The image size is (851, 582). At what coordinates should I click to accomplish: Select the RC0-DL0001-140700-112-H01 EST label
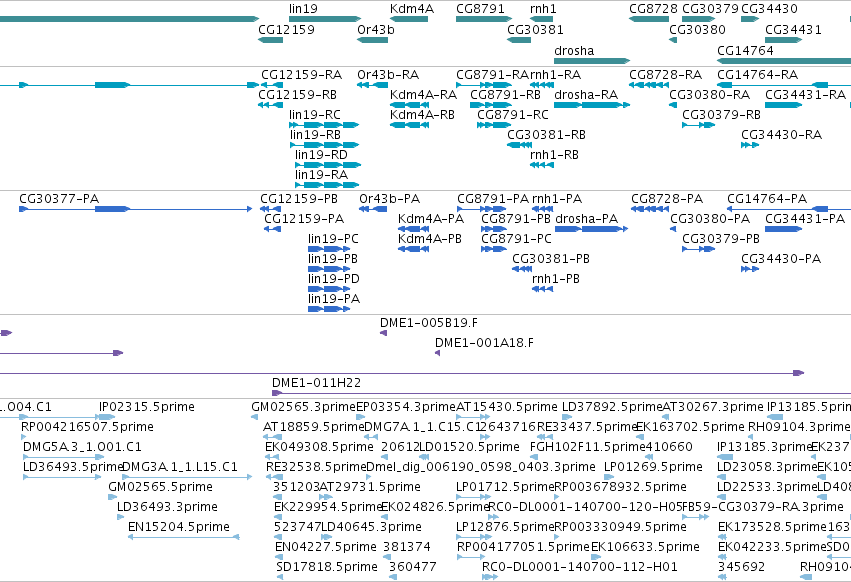point(580,567)
